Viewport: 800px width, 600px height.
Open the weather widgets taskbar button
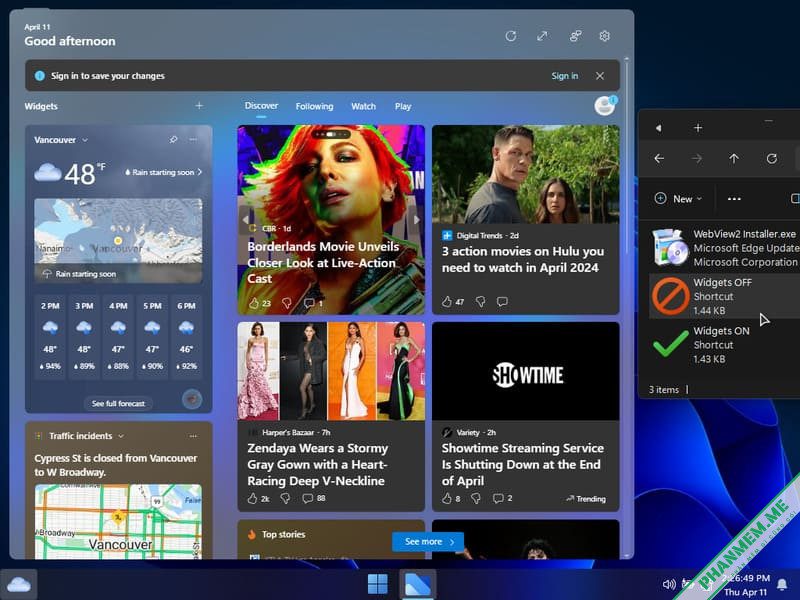tap(19, 584)
